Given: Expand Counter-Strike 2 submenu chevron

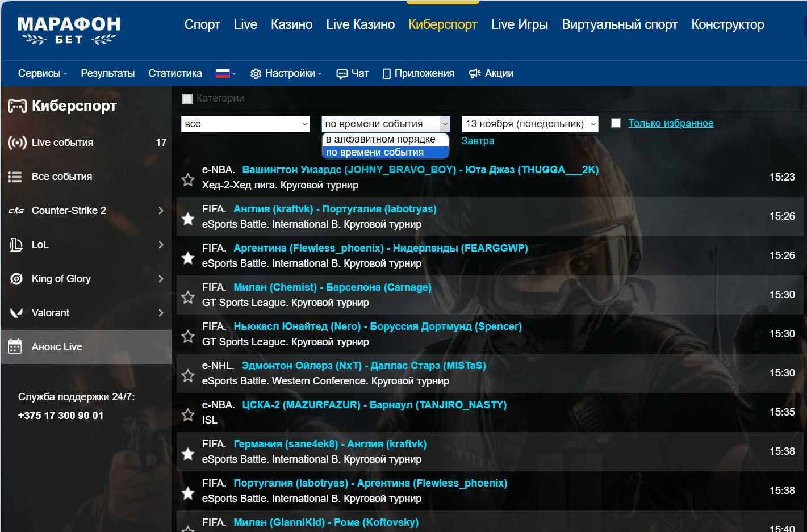Looking at the screenshot, I should (161, 211).
